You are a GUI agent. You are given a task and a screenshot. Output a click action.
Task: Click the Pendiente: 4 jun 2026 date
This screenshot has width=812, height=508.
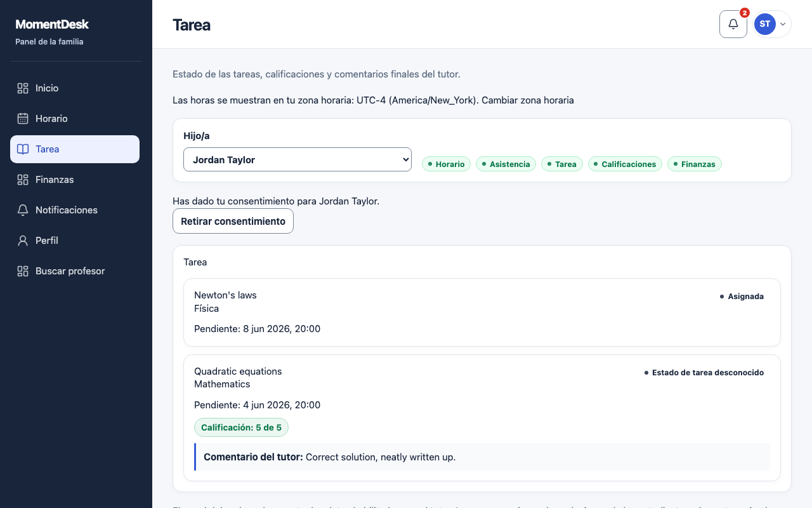click(257, 405)
